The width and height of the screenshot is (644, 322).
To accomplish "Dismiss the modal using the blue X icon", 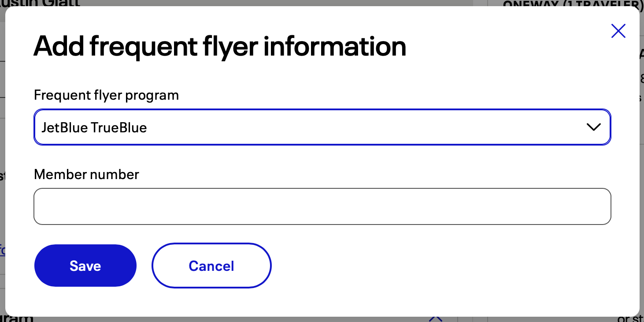I will point(618,31).
